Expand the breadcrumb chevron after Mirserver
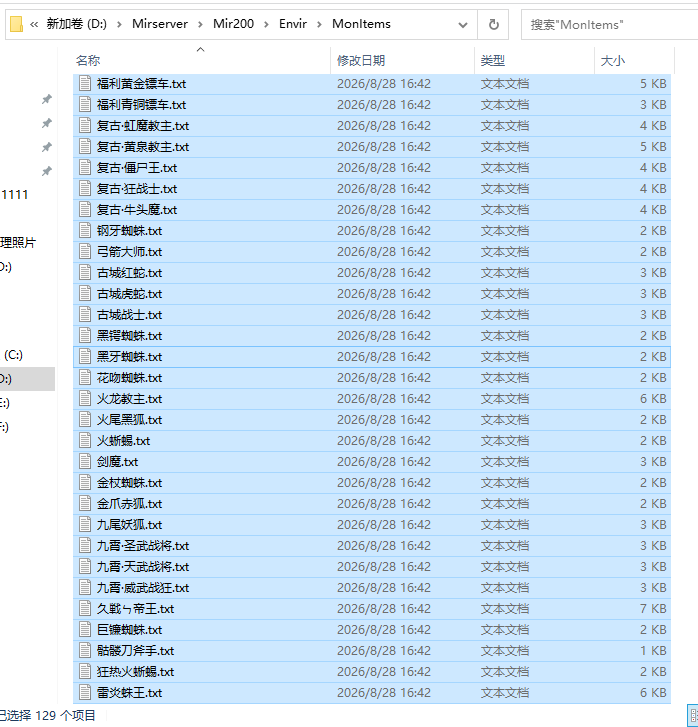 [x=200, y=24]
